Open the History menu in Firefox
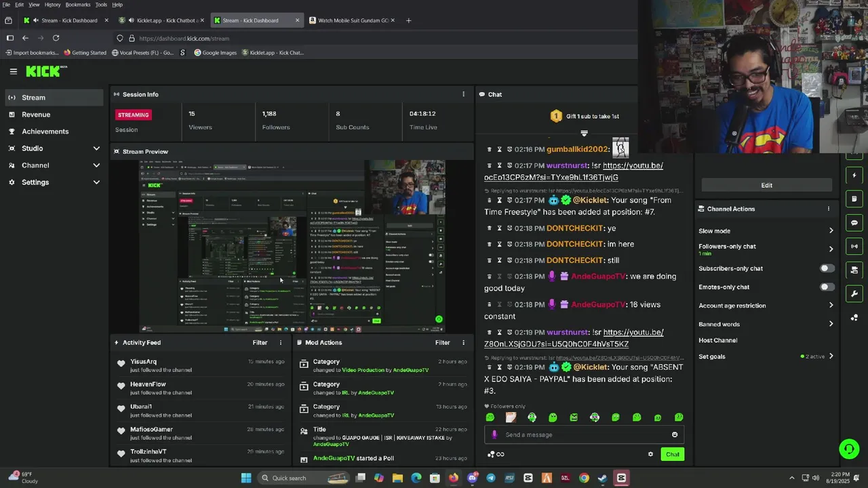Screen dimensions: 868x488 52,5
